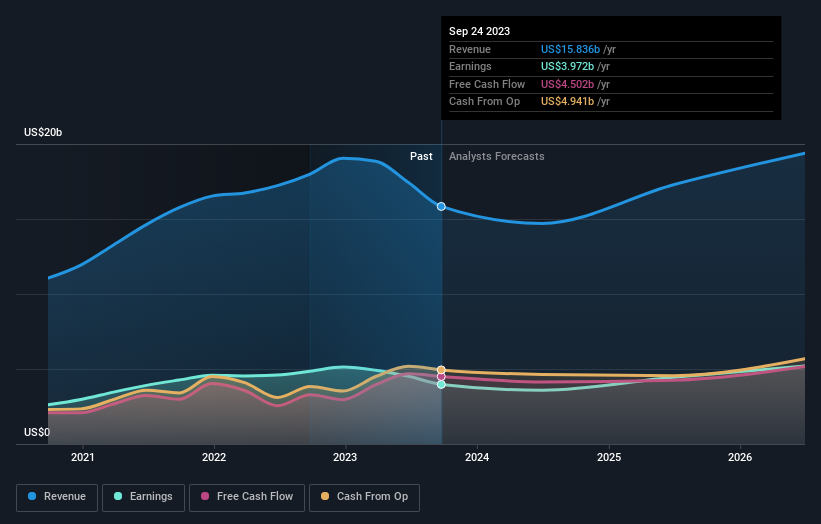Click the US$3.972b earnings value

567,66
